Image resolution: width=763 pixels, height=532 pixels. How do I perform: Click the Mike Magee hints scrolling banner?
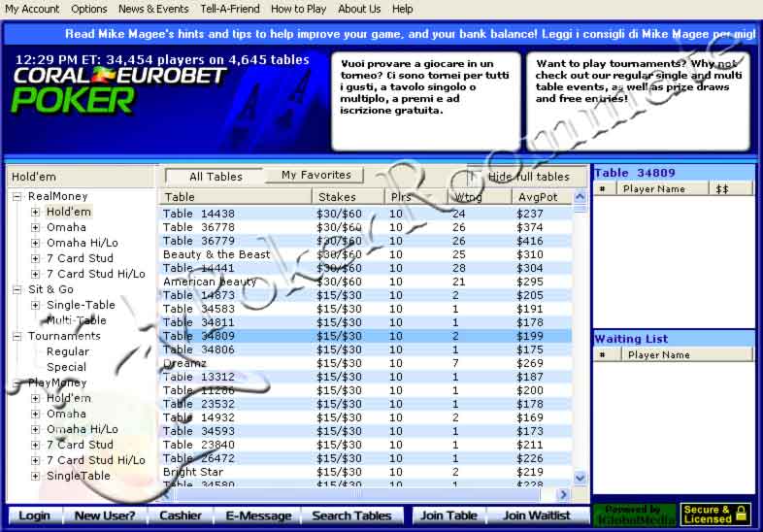coord(381,34)
